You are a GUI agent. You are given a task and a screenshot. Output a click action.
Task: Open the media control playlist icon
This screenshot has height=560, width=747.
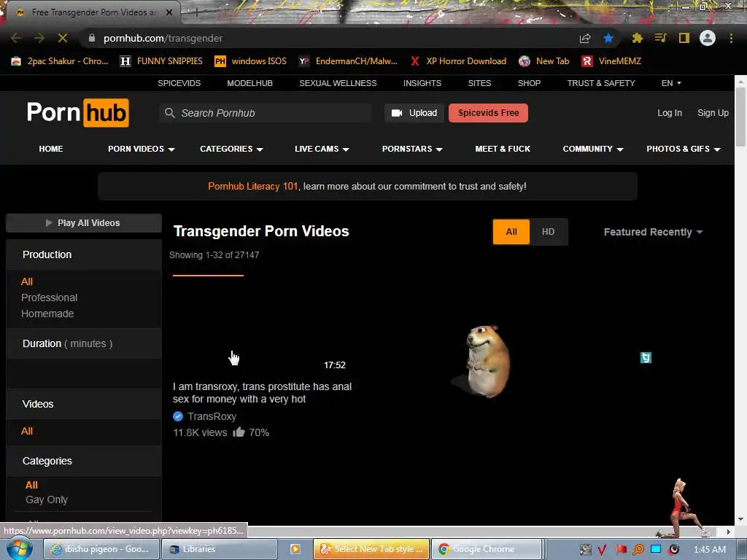[x=660, y=38]
